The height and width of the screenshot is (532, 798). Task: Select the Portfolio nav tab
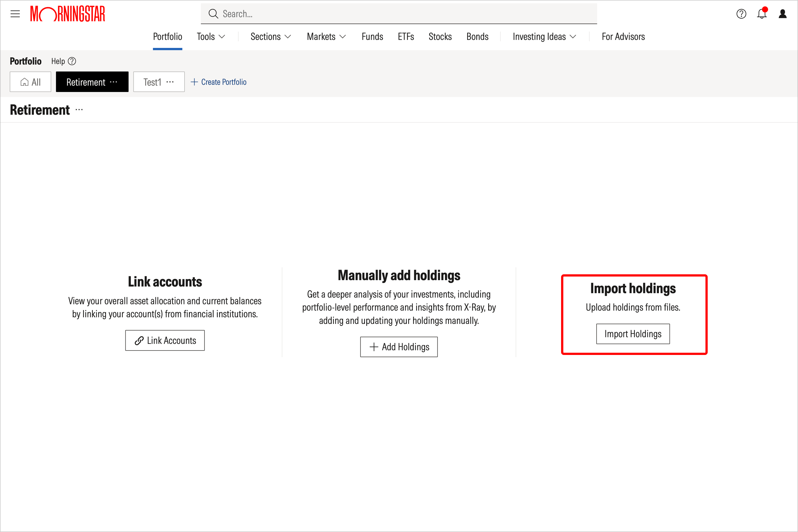(x=168, y=37)
